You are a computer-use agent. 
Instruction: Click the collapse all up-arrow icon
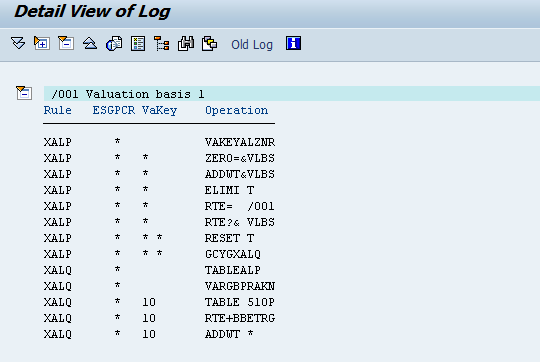[90, 43]
